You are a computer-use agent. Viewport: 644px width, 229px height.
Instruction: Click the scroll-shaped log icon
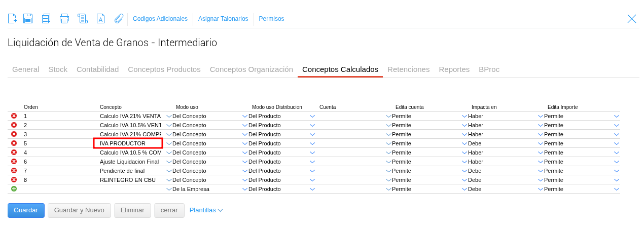click(x=83, y=19)
